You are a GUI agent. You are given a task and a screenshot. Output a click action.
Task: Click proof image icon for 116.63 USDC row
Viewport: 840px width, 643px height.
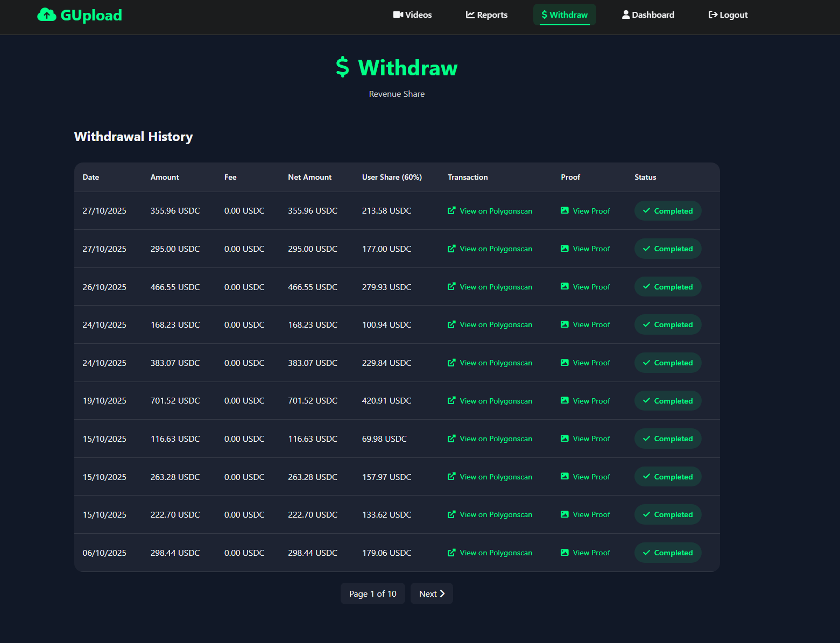click(564, 439)
